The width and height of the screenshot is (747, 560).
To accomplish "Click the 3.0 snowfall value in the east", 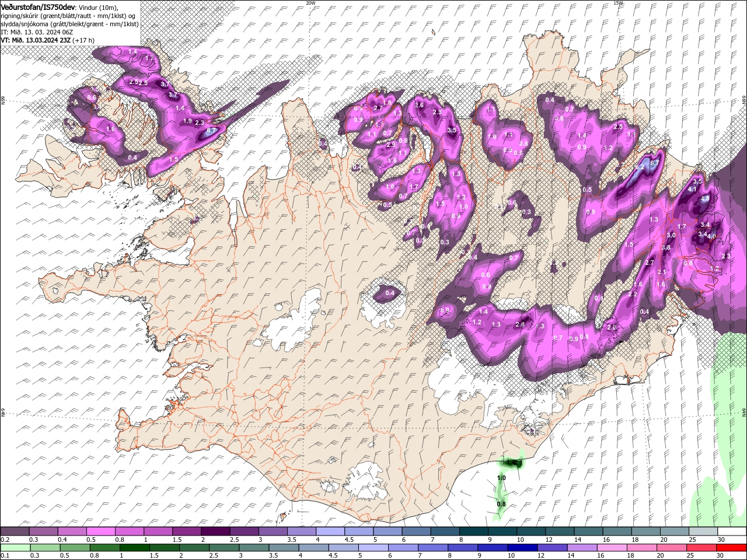I will tap(671, 235).
